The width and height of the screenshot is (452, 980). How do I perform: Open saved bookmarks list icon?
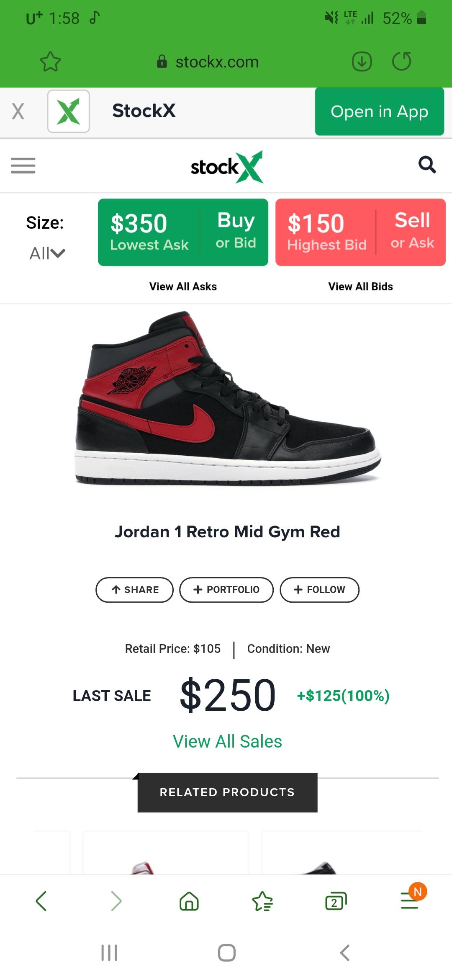[262, 901]
